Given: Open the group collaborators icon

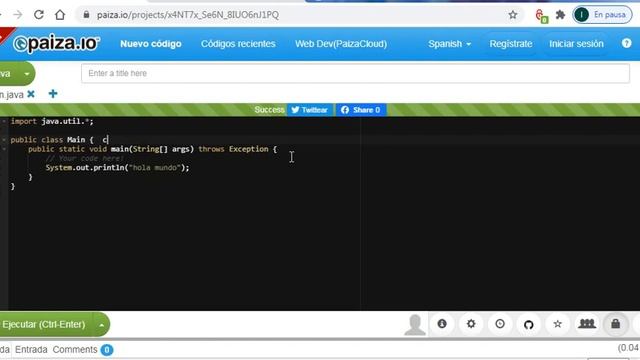Looking at the screenshot, I should 587,324.
